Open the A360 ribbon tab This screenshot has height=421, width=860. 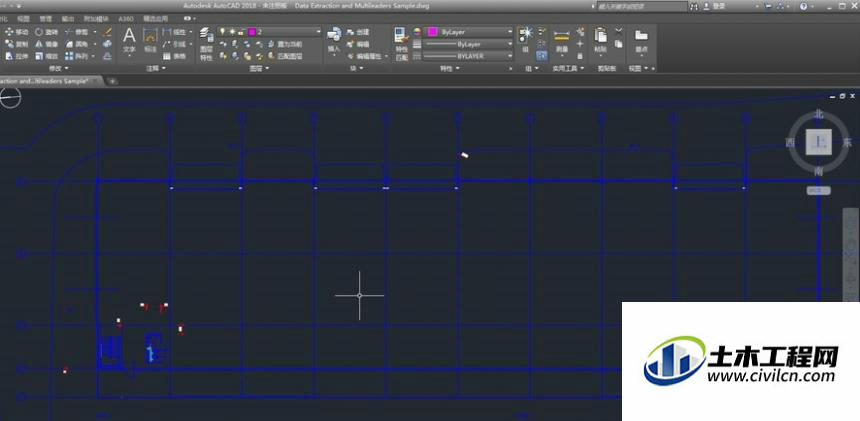pyautogui.click(x=126, y=19)
